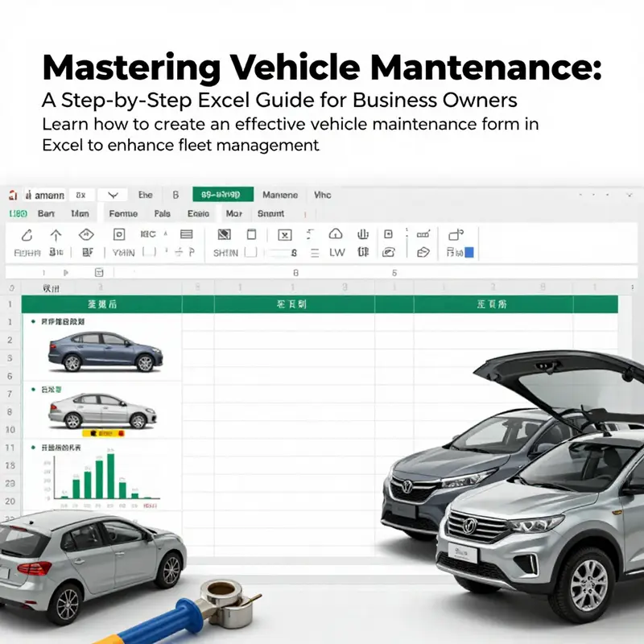644x644 pixels.
Task: Select the picture insert icon in the toolbar
Action: (x=223, y=233)
